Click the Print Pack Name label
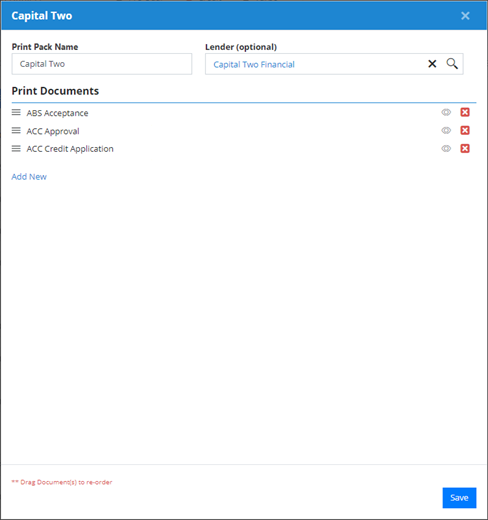The height and width of the screenshot is (520, 488). [x=45, y=47]
